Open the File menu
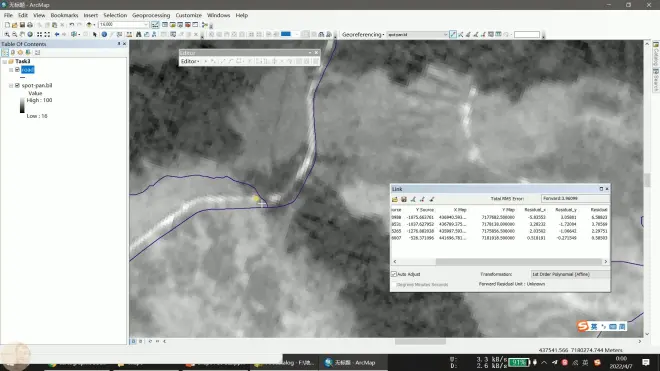660x371 pixels. click(8, 15)
